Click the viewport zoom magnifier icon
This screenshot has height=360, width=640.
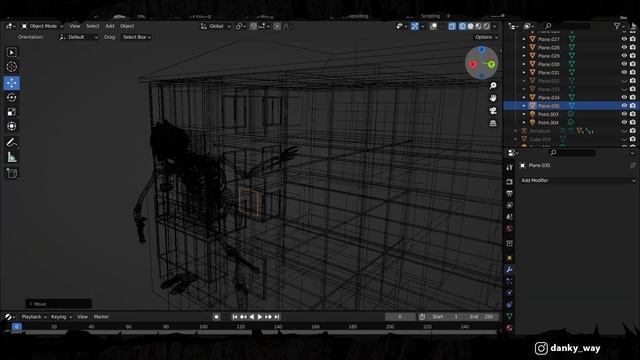pos(493,85)
